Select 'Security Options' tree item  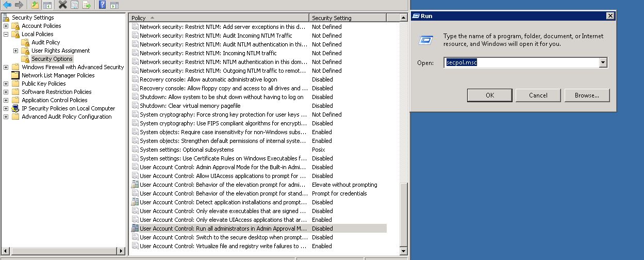click(52, 59)
